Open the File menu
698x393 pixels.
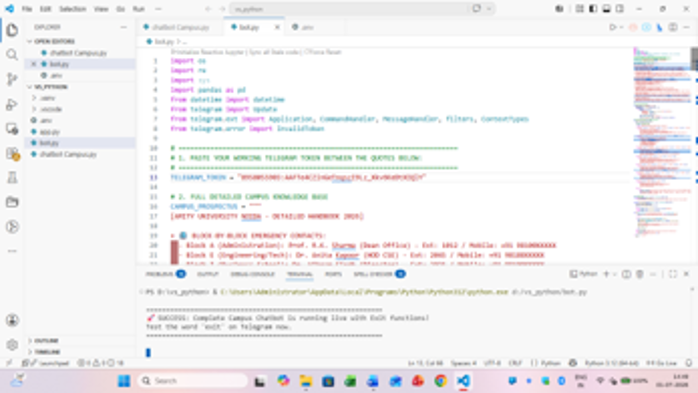27,8
